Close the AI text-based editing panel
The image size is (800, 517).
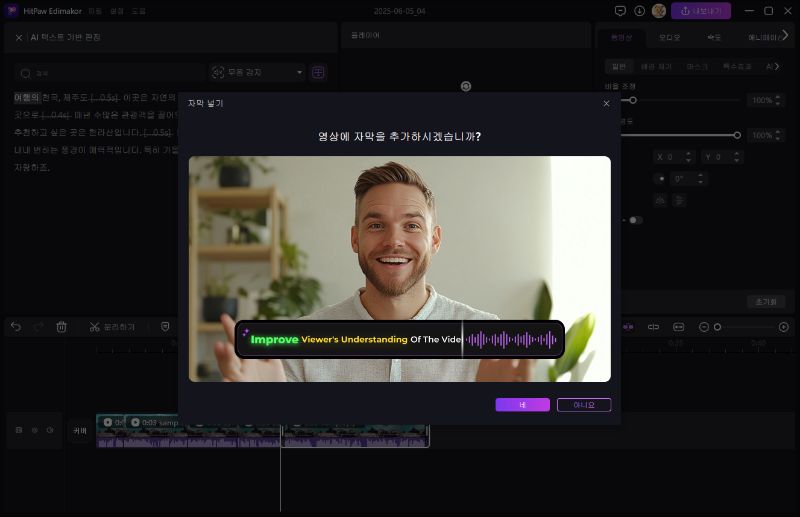coord(19,37)
